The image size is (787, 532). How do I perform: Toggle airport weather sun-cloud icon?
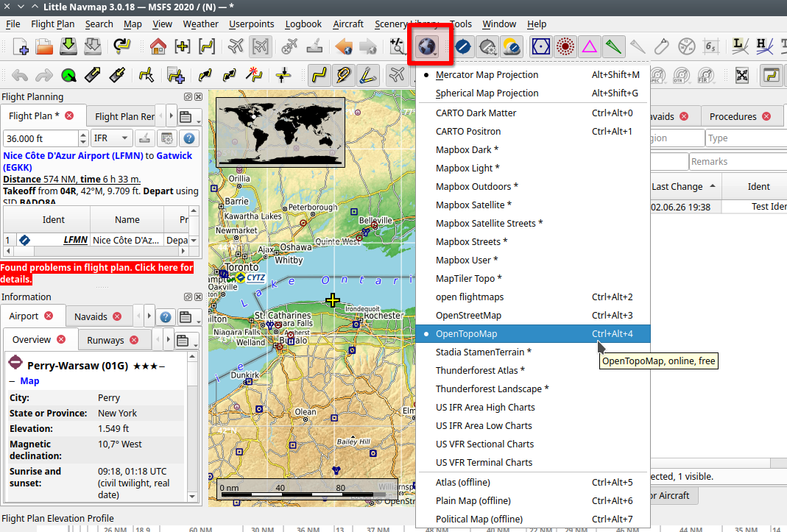pyautogui.click(x=512, y=46)
